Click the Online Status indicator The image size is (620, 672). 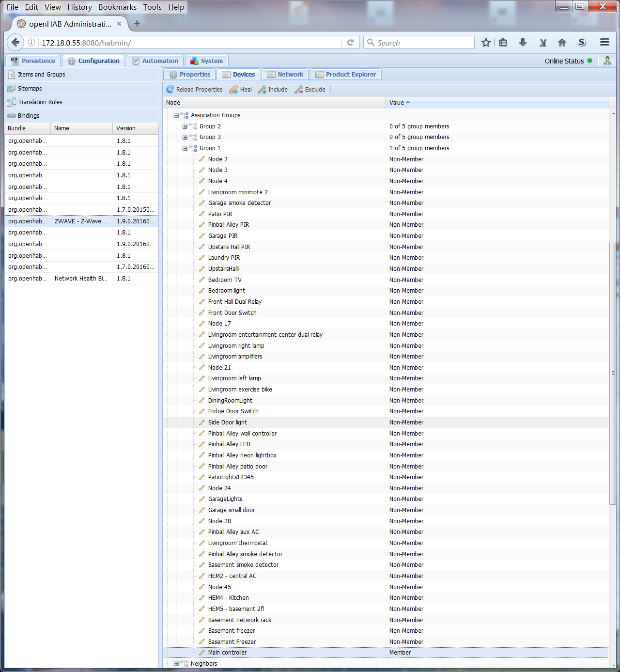[590, 61]
